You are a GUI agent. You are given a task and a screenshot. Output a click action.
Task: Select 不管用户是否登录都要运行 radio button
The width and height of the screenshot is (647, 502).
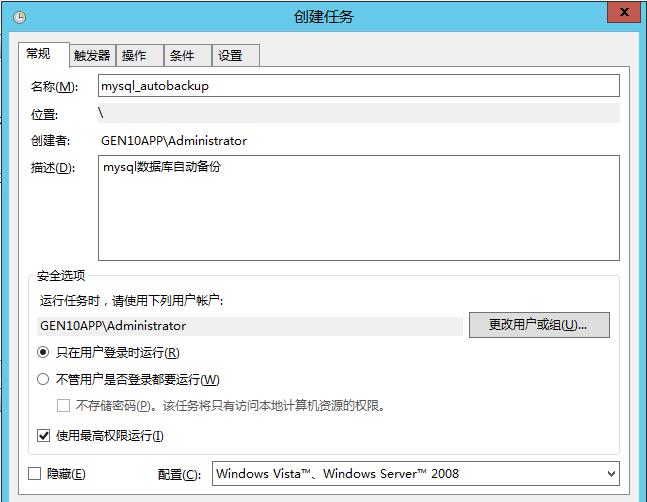coord(43,379)
